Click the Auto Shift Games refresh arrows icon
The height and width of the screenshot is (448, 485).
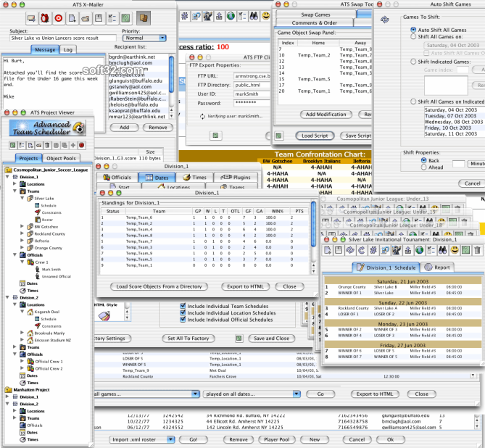384,20
